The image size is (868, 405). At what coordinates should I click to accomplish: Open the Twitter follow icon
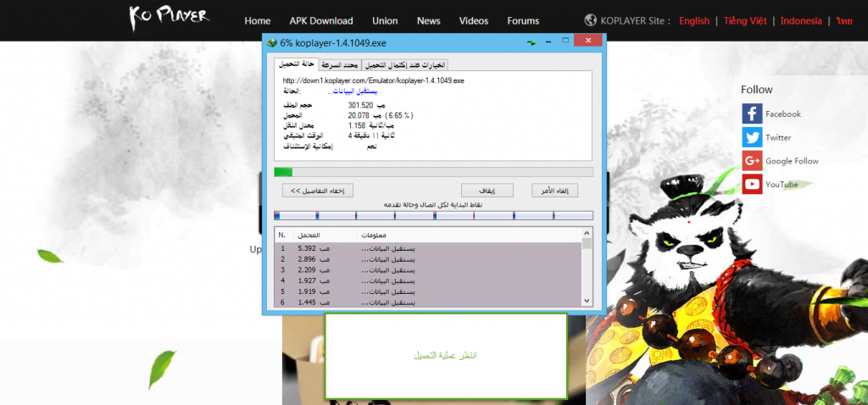tap(752, 137)
